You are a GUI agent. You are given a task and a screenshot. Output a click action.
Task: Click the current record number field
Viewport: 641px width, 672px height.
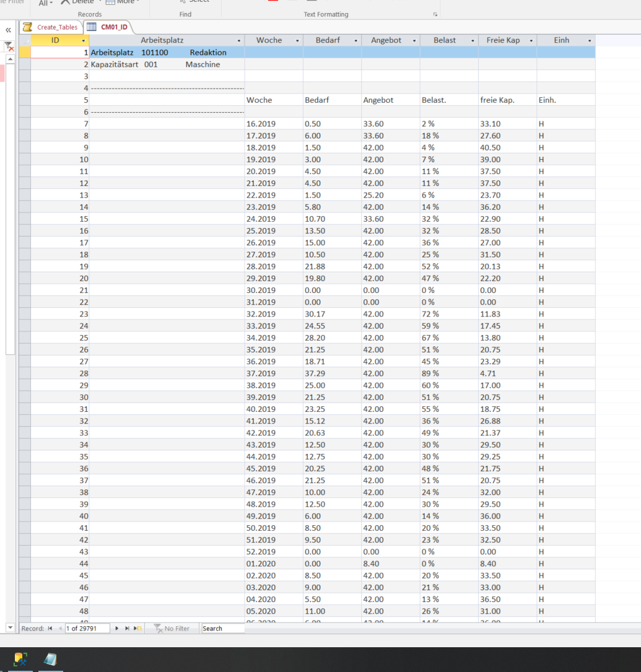87,628
